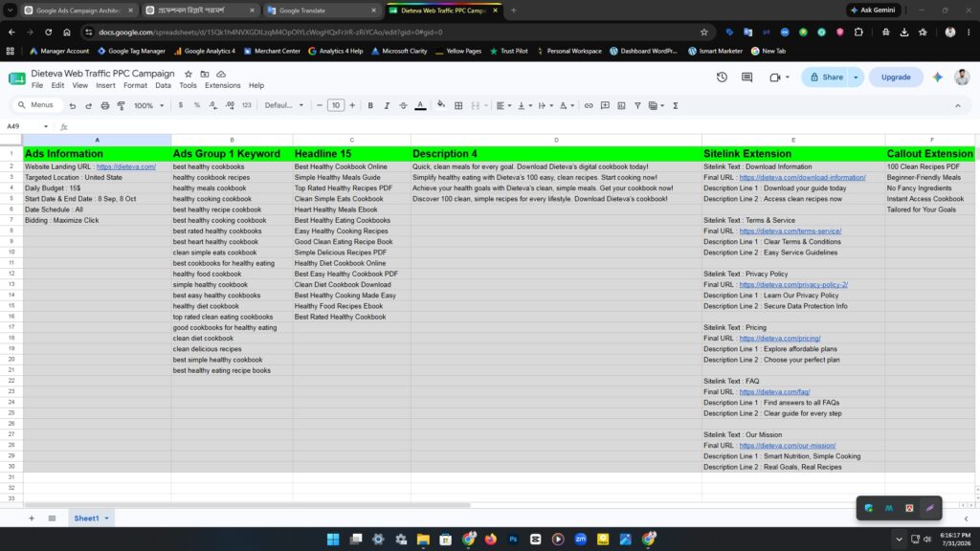Open the dieteva.com/faq/ link
This screenshot has width=980, height=551.
pos(774,391)
